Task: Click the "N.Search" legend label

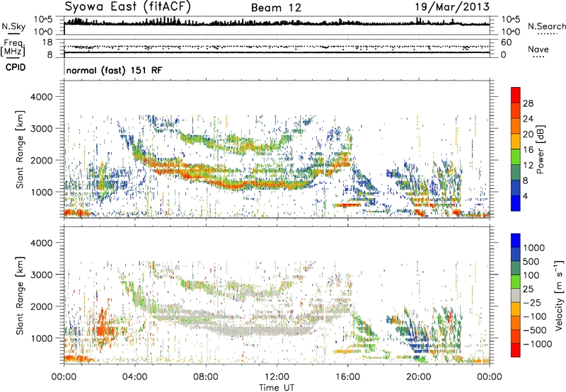Action: click(546, 26)
